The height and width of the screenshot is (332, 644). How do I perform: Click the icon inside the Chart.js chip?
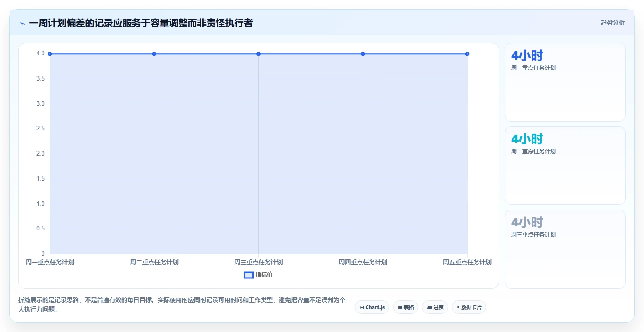362,308
